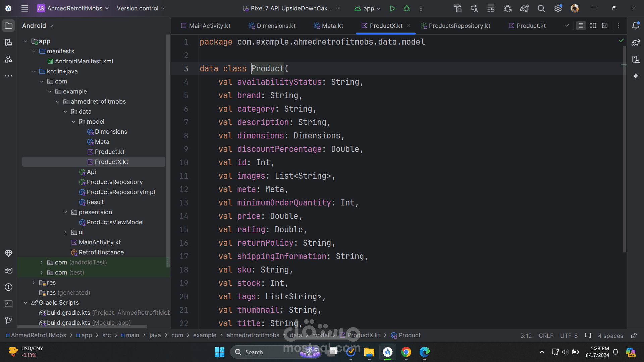
Task: Open the Pixel 7 API device selector dropdown
Action: 291,8
